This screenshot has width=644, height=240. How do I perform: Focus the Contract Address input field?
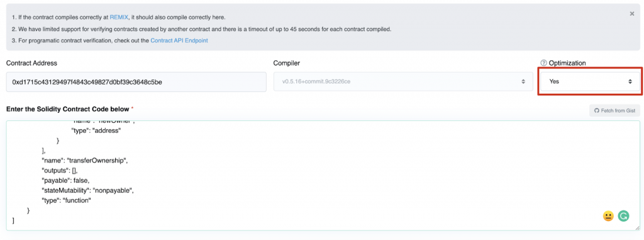[x=136, y=82]
